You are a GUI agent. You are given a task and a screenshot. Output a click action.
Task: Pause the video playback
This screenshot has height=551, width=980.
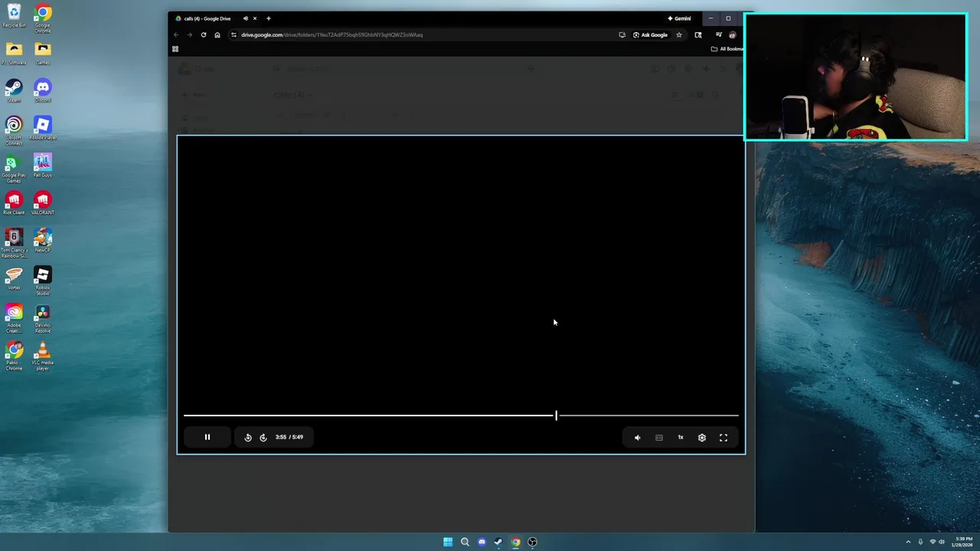(207, 437)
